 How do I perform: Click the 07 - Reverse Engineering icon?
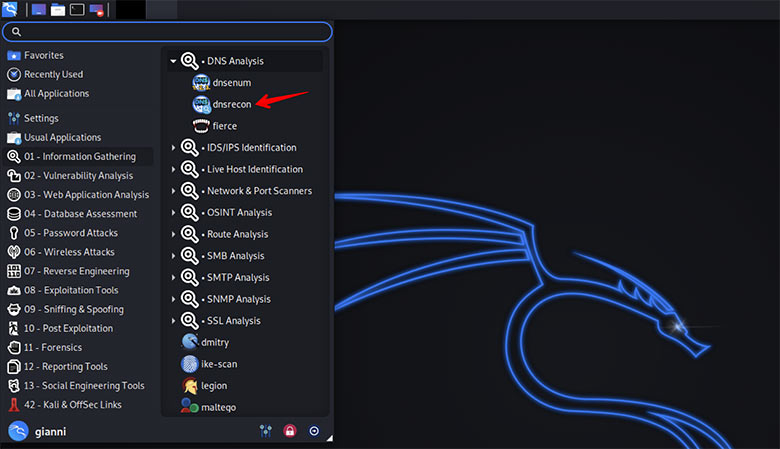13,271
